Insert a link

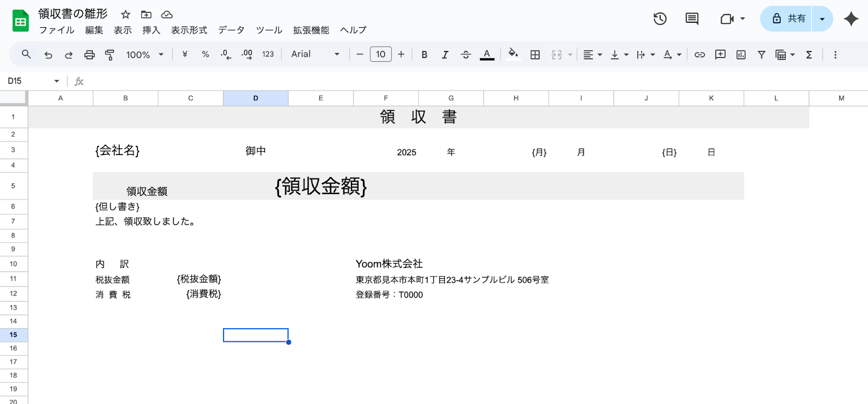click(x=700, y=54)
